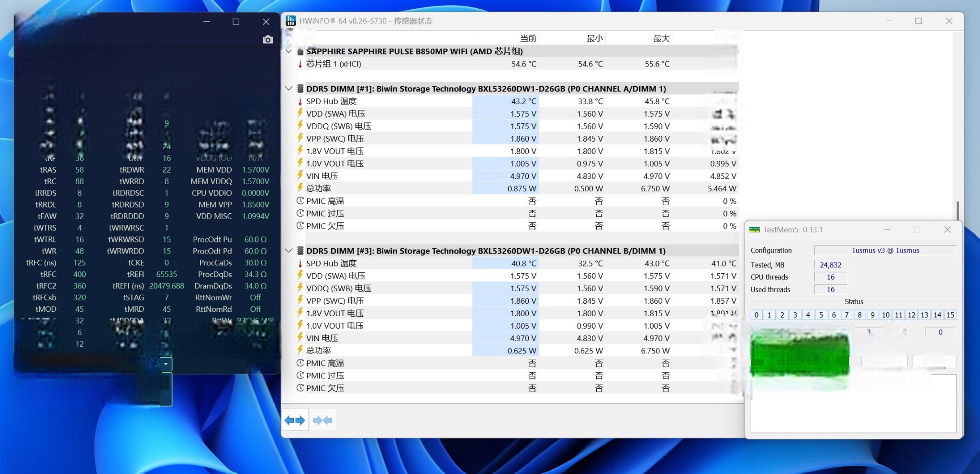The image size is (980, 474).
Task: Click clock icon of DIMM [#1] PMIC 过压
Action: point(300,213)
